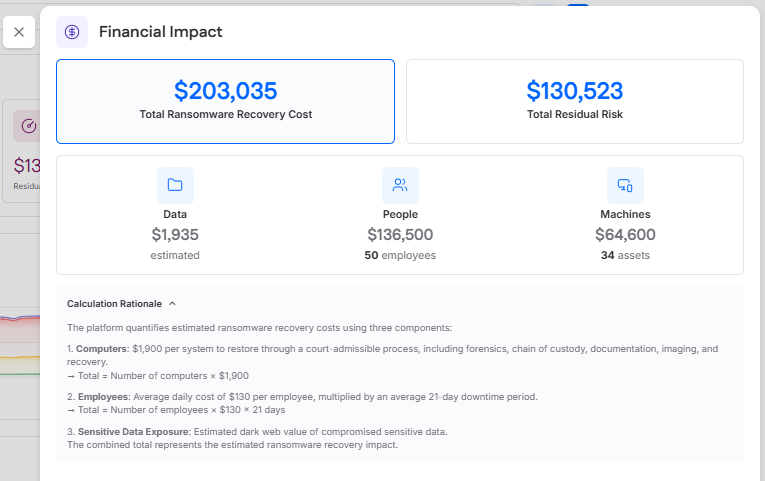Click the Data folder icon
Viewport: 765px width, 481px height.
point(175,185)
